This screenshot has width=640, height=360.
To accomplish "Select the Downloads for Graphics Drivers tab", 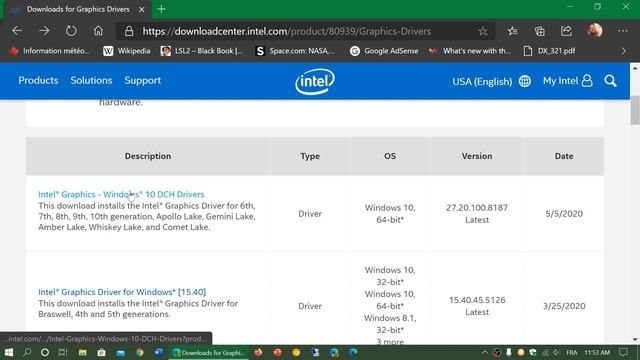I will click(78, 9).
